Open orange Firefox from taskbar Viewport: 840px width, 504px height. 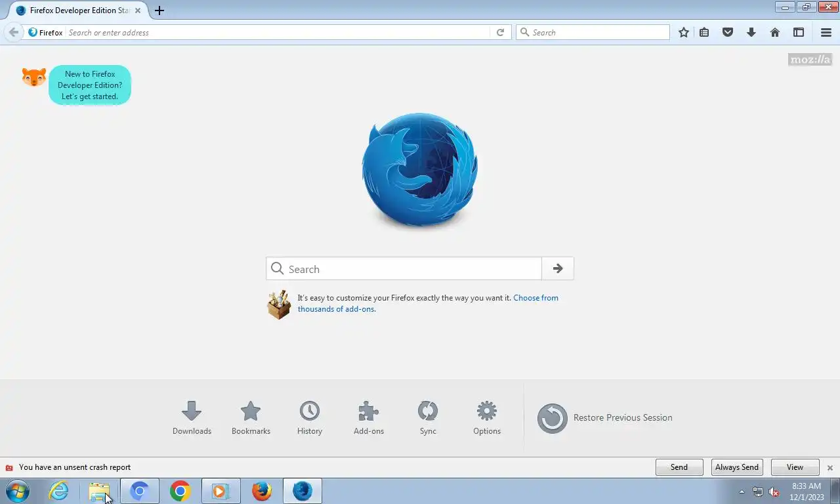pyautogui.click(x=262, y=491)
